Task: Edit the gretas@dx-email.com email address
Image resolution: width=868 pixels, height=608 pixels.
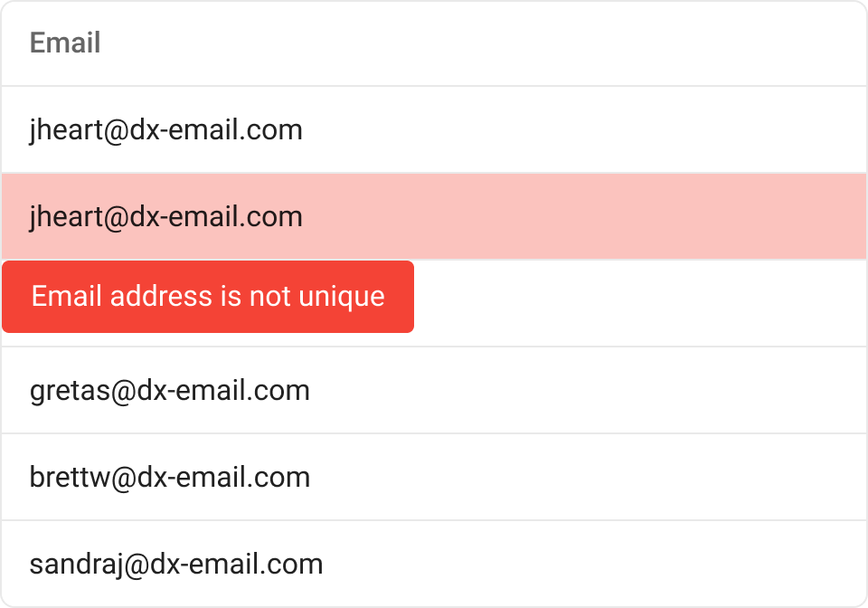Action: coord(170,391)
